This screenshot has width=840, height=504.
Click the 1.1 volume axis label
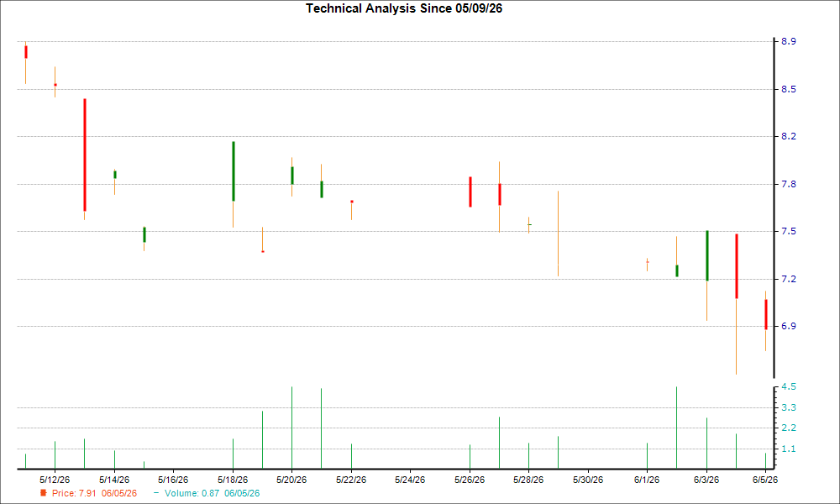[x=788, y=449]
